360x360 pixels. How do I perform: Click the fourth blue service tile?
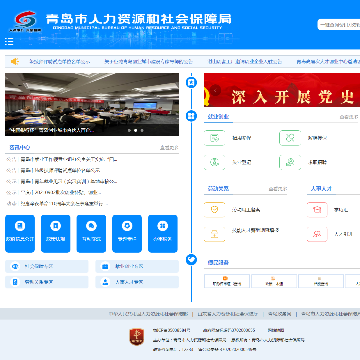[127, 234]
